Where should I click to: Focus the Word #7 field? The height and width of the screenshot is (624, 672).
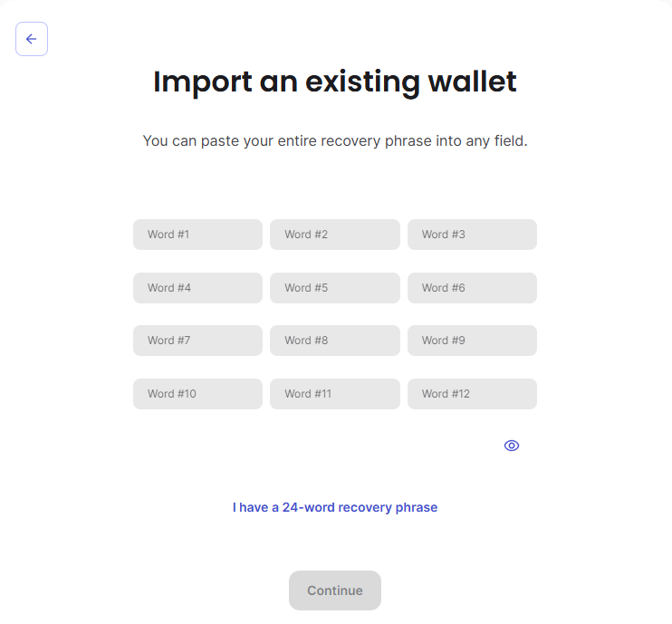(x=197, y=341)
